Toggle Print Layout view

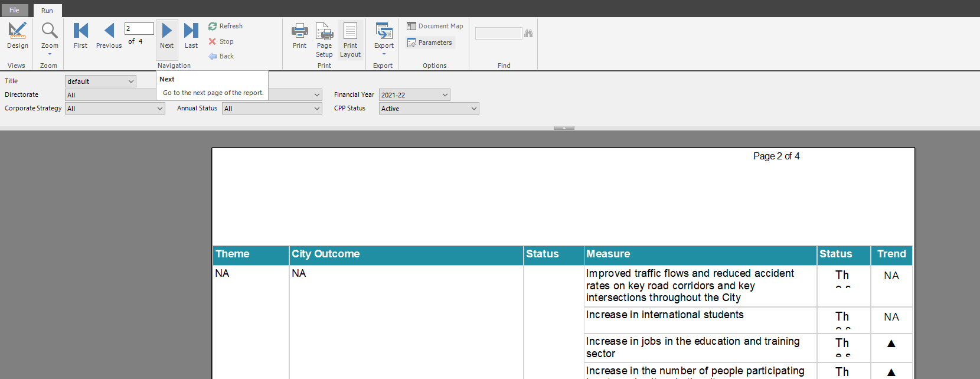pyautogui.click(x=351, y=40)
